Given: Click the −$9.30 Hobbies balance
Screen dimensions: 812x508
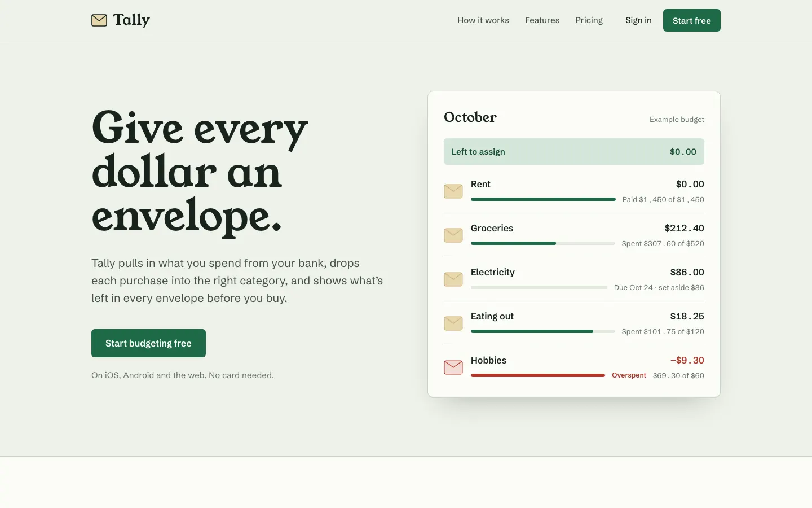Looking at the screenshot, I should (687, 361).
